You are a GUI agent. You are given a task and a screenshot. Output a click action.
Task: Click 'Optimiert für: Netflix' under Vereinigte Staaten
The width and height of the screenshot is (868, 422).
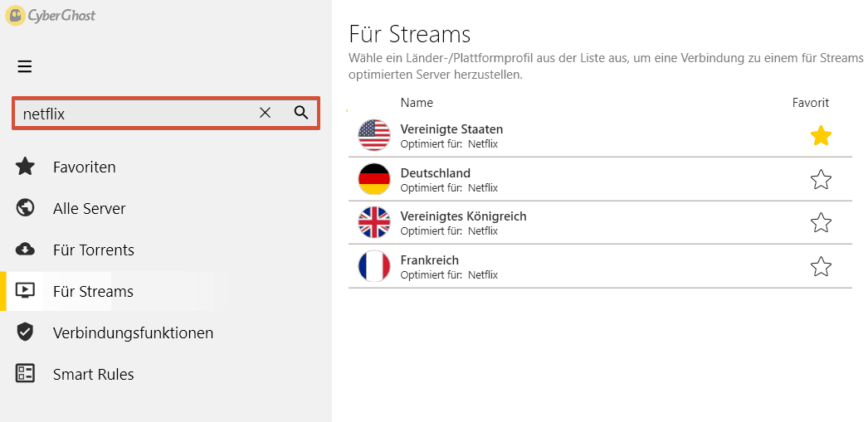tap(449, 144)
